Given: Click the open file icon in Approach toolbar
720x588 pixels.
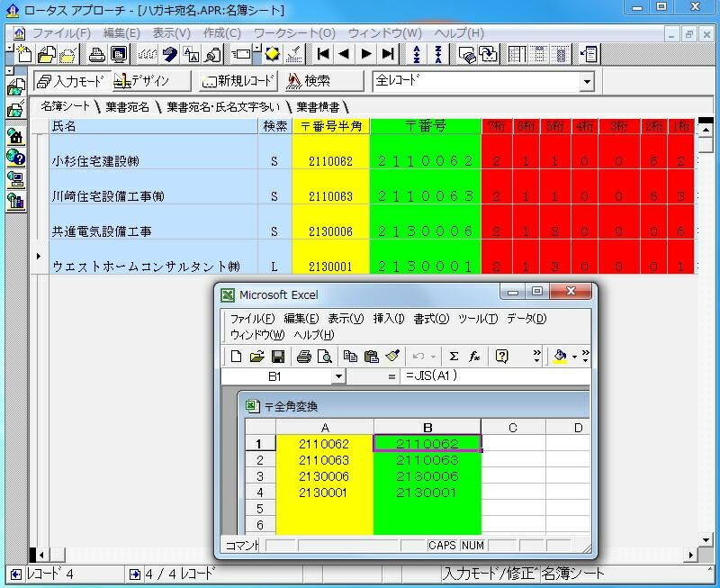Looking at the screenshot, I should click(47, 54).
